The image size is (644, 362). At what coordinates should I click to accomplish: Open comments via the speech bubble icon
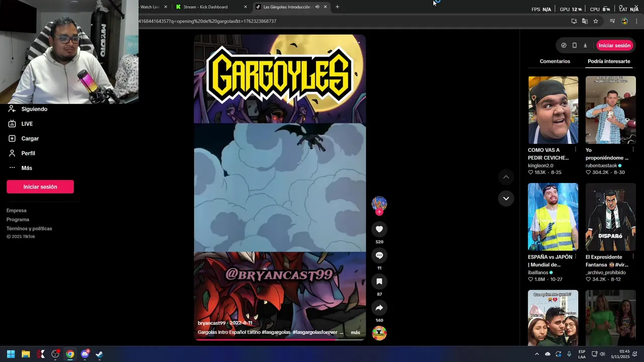pos(379,255)
